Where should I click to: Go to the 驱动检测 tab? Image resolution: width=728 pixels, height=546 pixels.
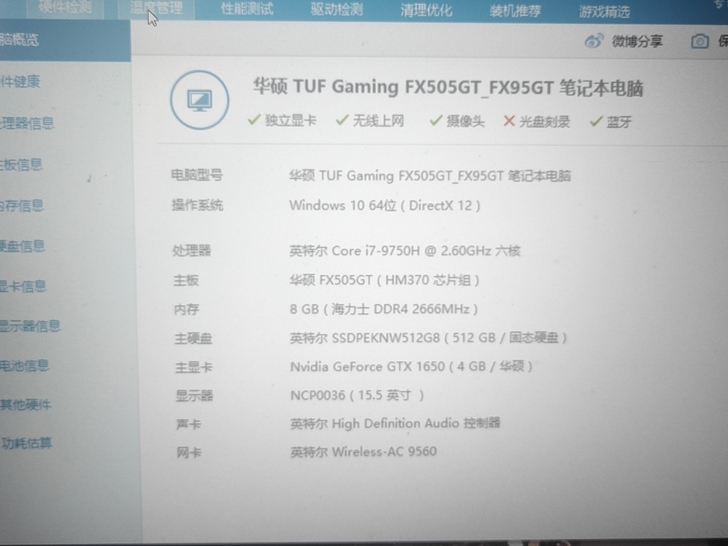(337, 9)
